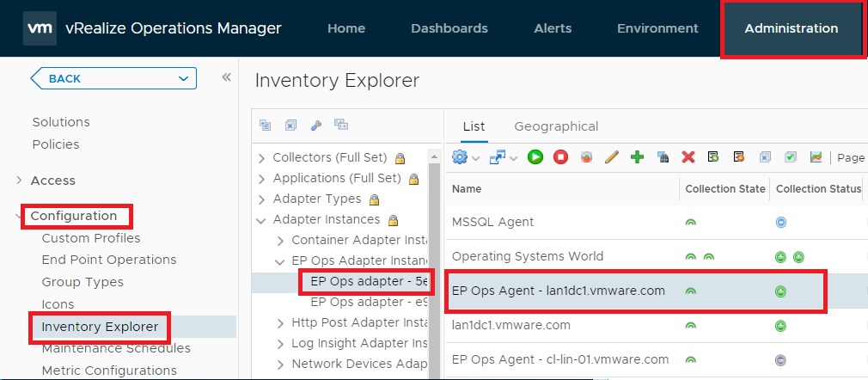Click the lock icon next to Applications

pyautogui.click(x=413, y=179)
